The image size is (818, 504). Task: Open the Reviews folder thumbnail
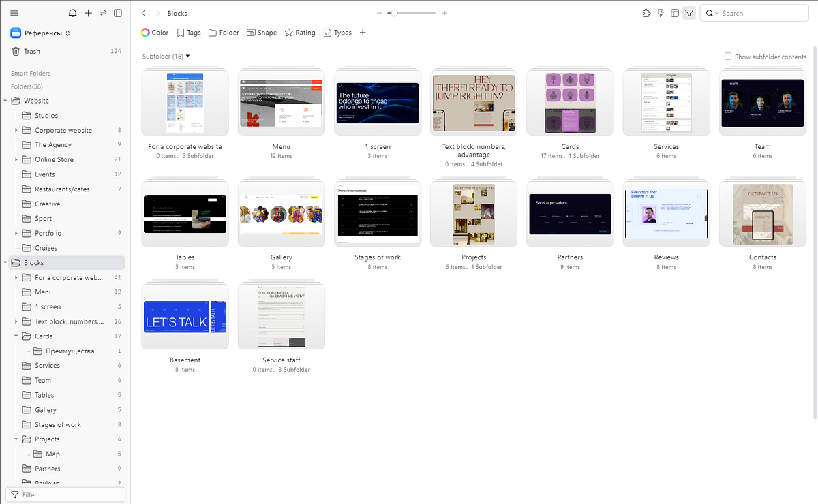(666, 213)
